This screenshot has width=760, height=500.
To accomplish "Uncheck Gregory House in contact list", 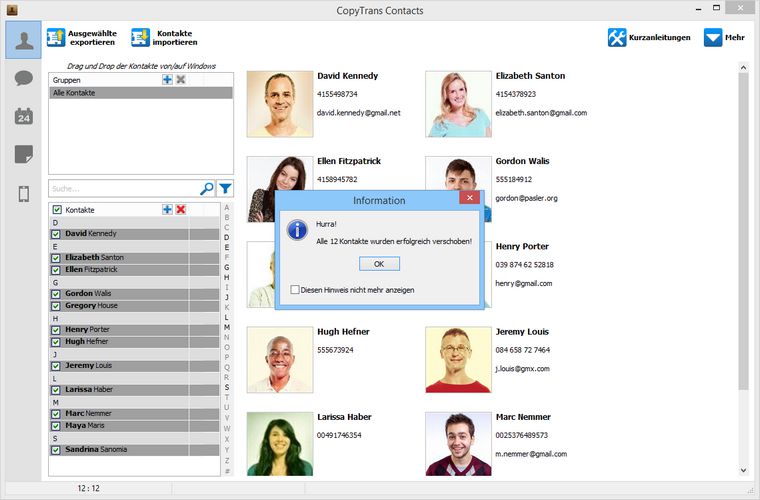I will click(x=56, y=306).
